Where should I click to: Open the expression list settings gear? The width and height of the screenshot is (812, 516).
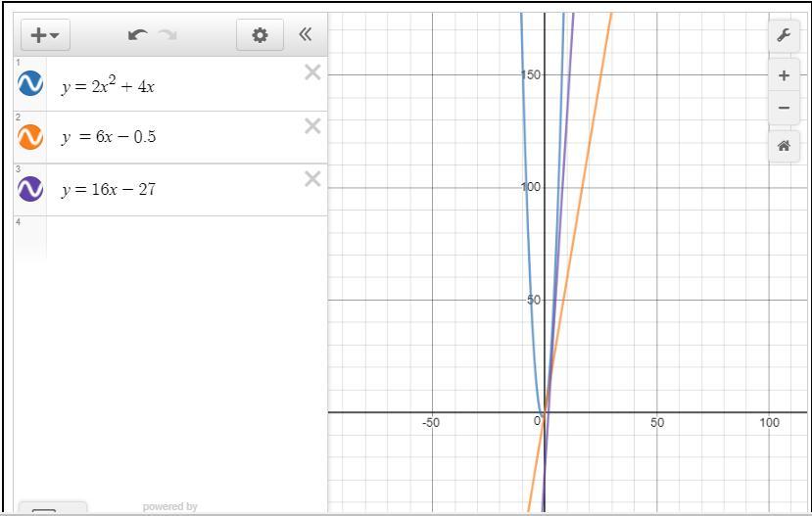260,35
